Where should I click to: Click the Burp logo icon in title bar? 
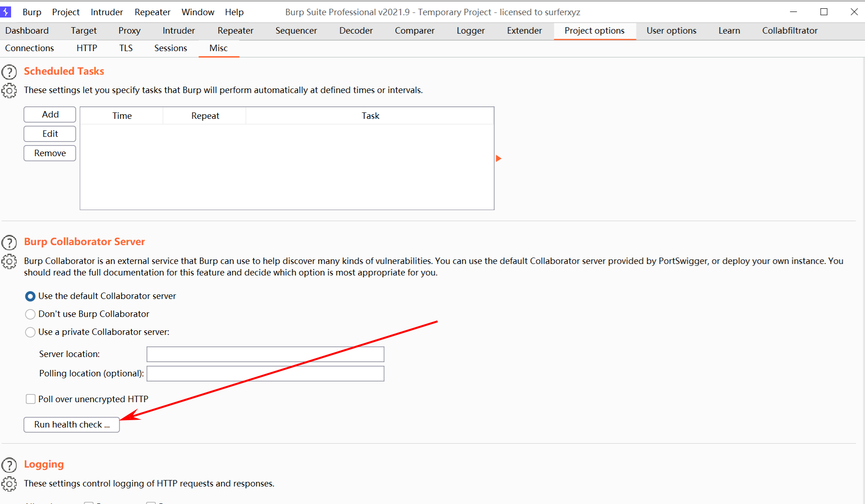(x=6, y=12)
